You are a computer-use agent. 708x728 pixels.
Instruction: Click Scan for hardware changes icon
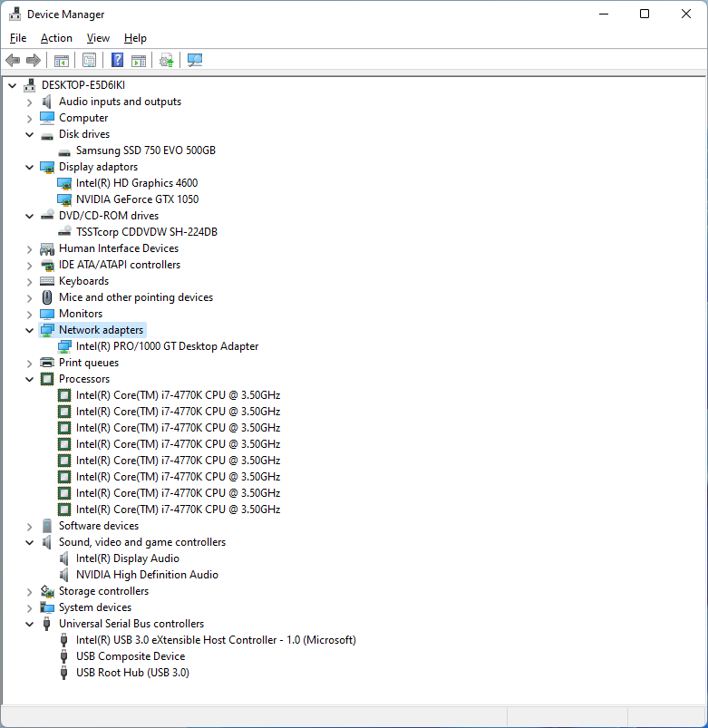pos(195,61)
